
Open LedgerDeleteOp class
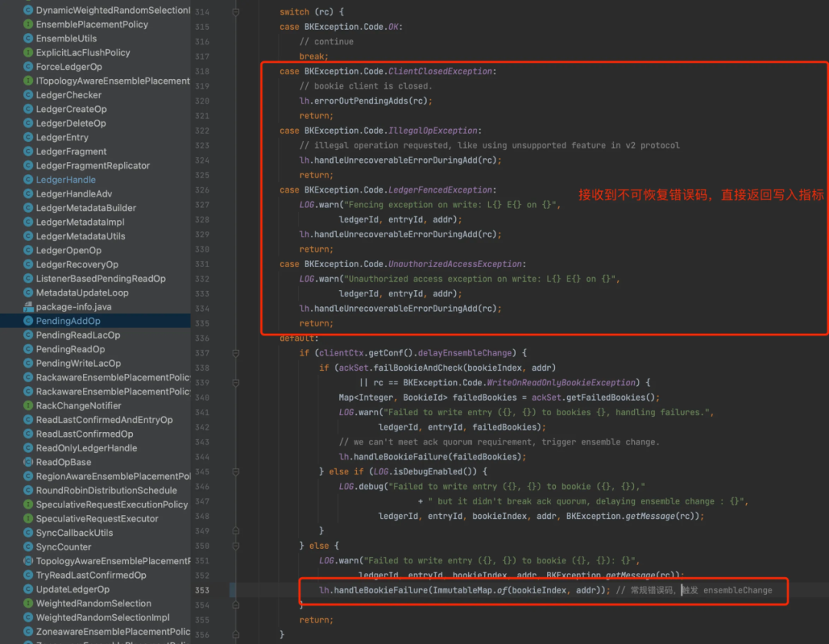click(x=71, y=123)
